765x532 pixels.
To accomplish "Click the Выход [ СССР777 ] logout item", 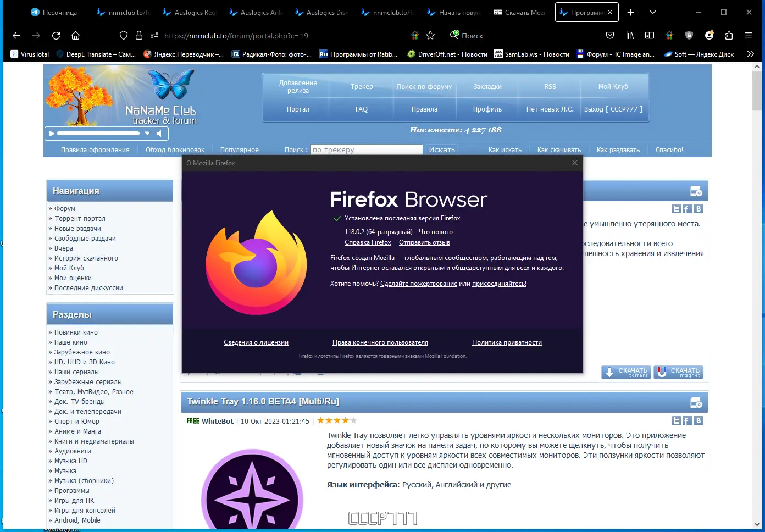I will point(613,109).
